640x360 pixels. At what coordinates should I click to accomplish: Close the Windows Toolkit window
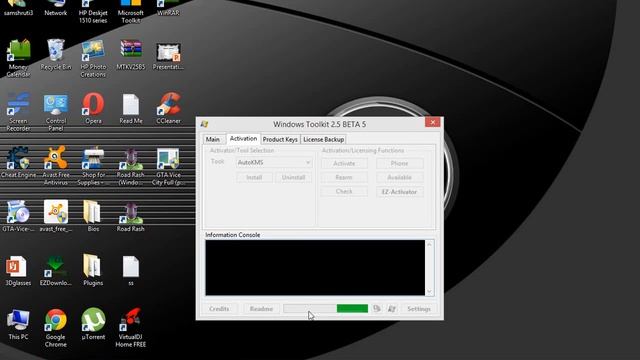point(433,122)
